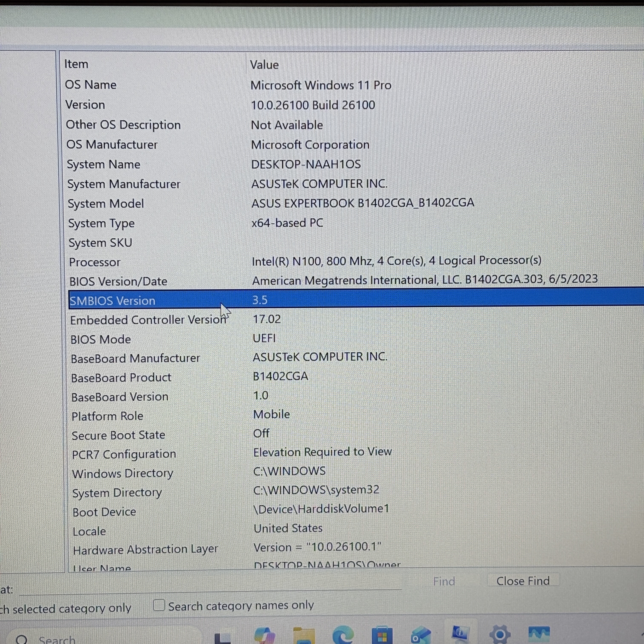Viewport: 644px width, 644px height.
Task: Click the United States value
Action: click(x=288, y=528)
